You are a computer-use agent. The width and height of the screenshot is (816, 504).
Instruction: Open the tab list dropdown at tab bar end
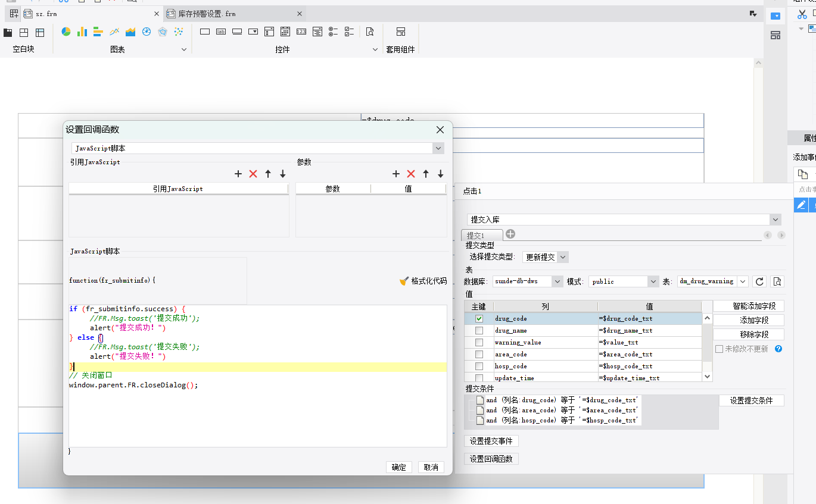(x=753, y=13)
